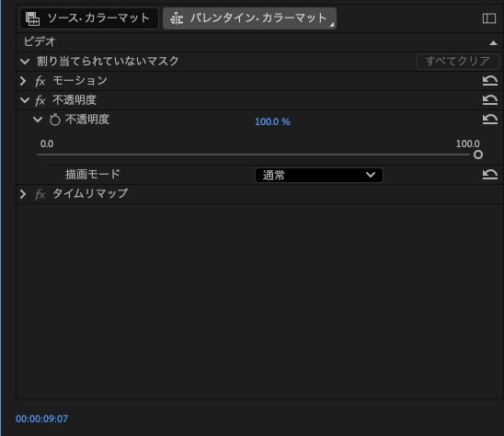Select the ビデオ section label
Screen dimensions: 504x436
pyautogui.click(x=40, y=41)
